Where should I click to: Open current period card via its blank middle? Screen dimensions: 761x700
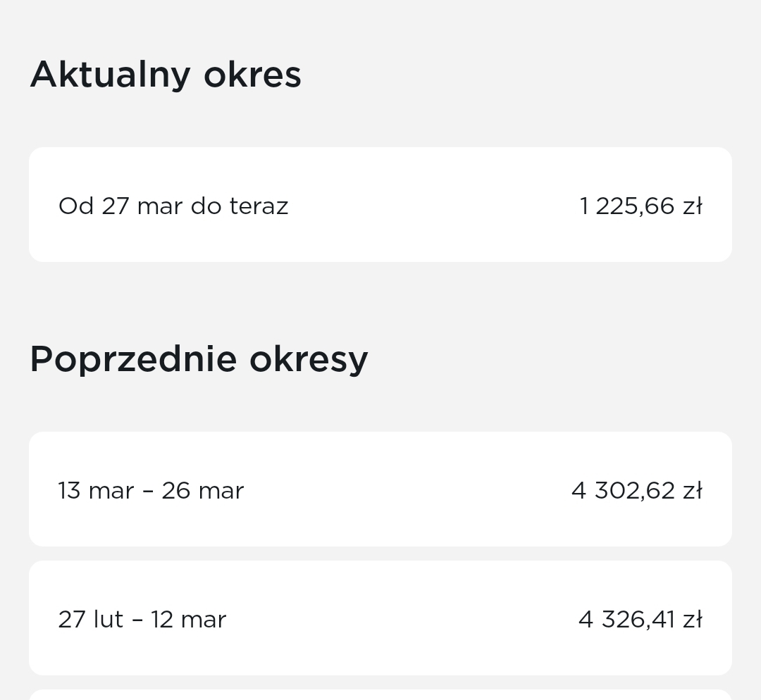coord(430,205)
